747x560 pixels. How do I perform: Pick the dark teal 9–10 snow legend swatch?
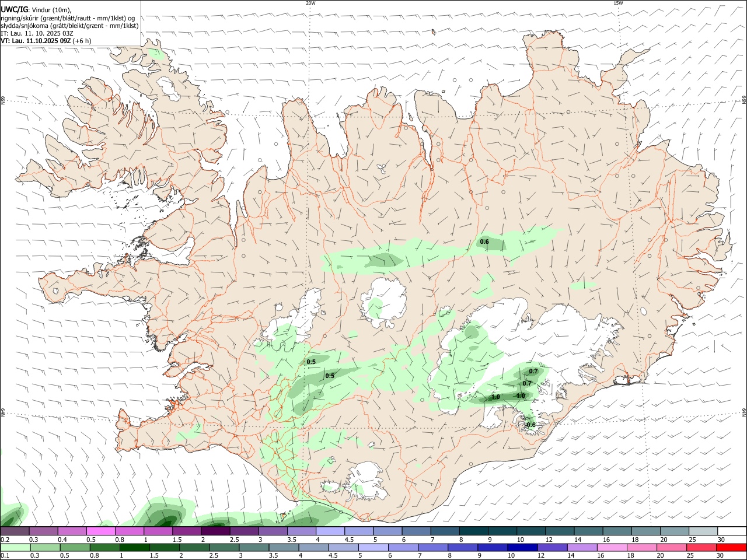point(502,531)
